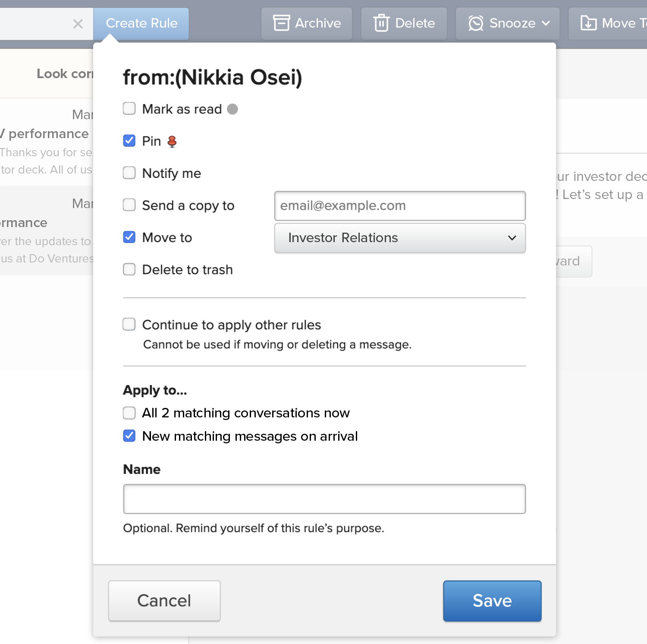
Task: Click the rule Name text field
Action: 324,499
